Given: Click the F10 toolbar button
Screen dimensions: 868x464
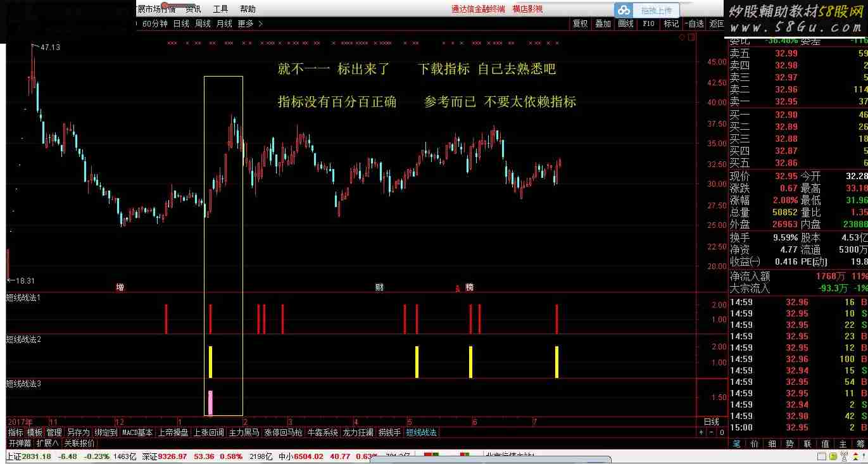Looking at the screenshot, I should click(x=648, y=23).
